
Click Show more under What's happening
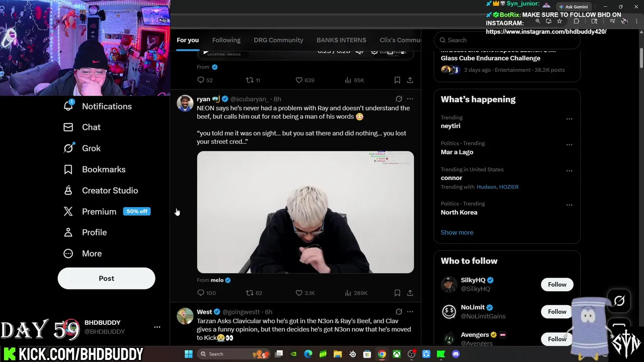[457, 232]
